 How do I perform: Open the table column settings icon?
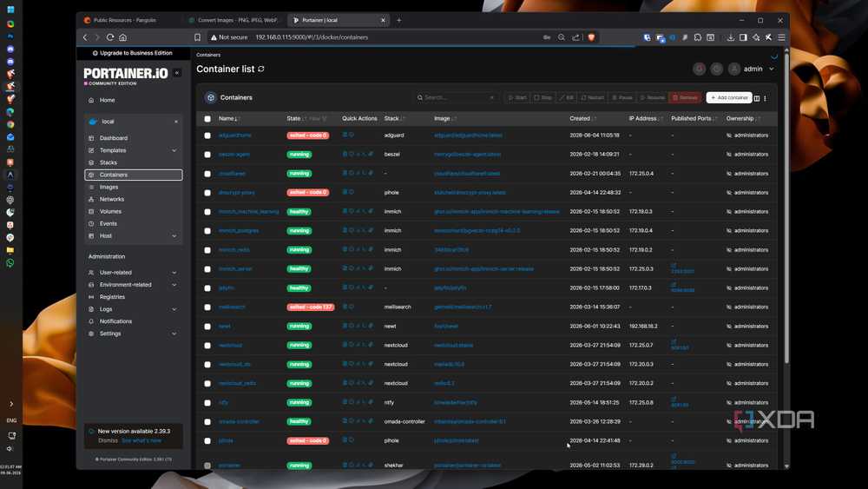point(757,98)
